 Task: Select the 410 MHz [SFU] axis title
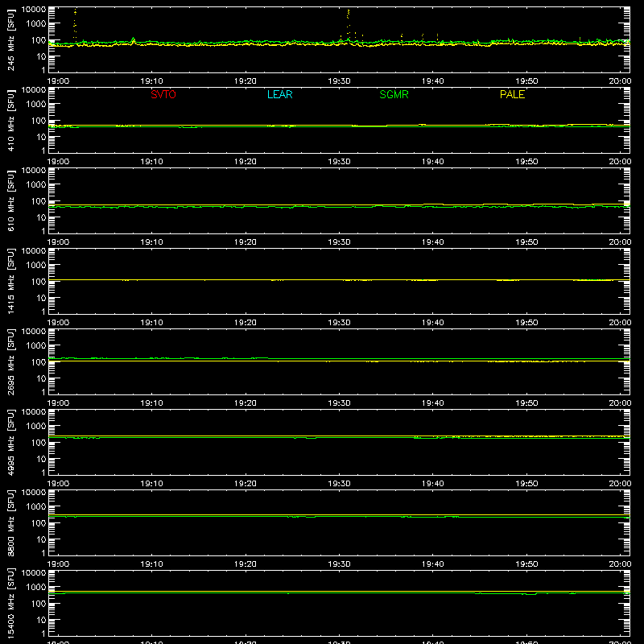tap(11, 120)
